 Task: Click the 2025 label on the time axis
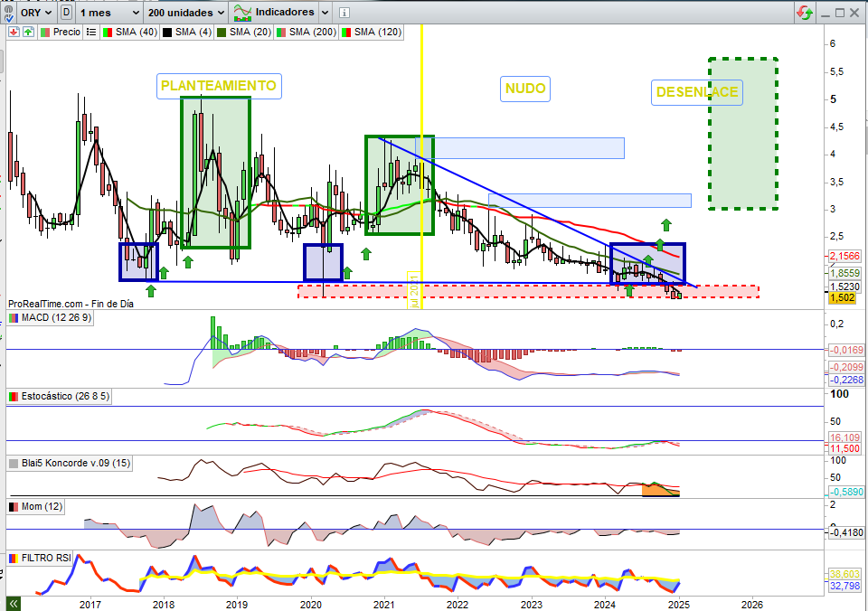(678, 605)
